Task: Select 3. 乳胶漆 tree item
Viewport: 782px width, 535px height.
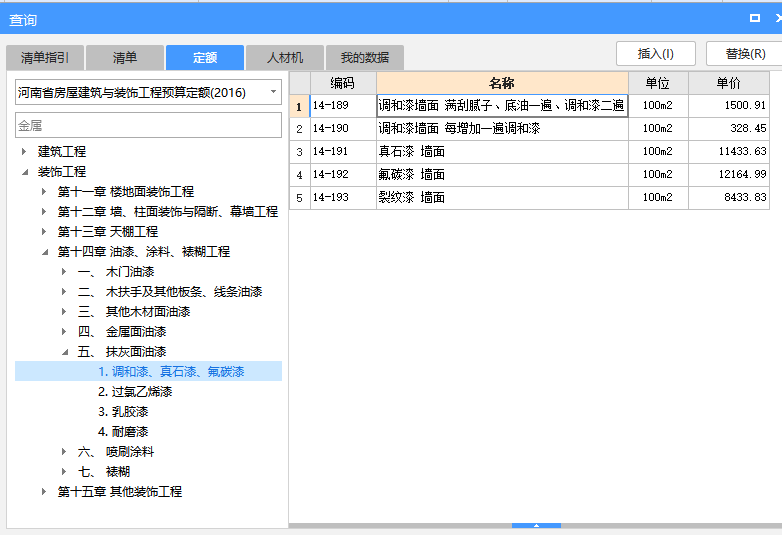Action: tap(123, 411)
